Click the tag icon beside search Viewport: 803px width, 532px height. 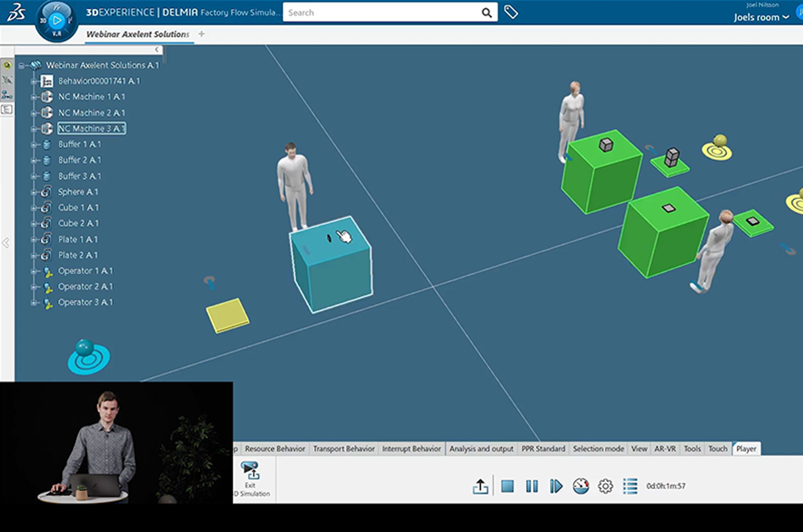(511, 13)
